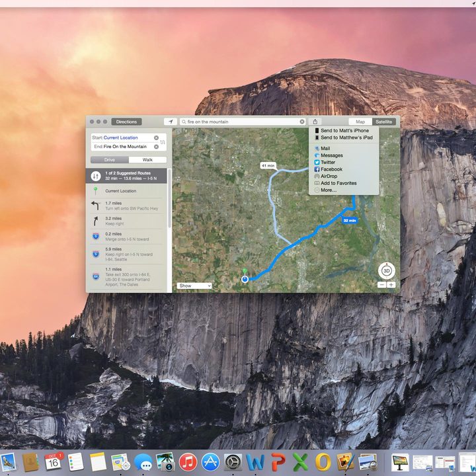Click the route switch icon beside Suggested Routes

[x=96, y=176]
